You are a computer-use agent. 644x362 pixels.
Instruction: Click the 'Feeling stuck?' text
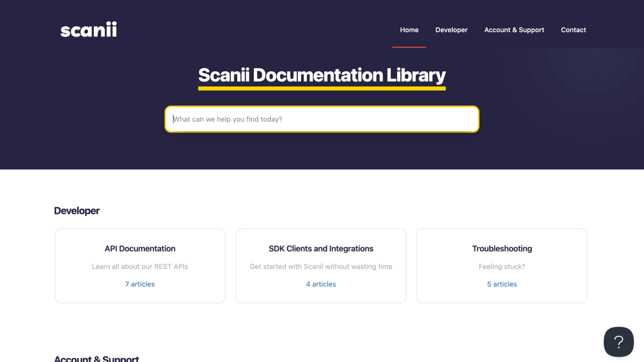(502, 267)
